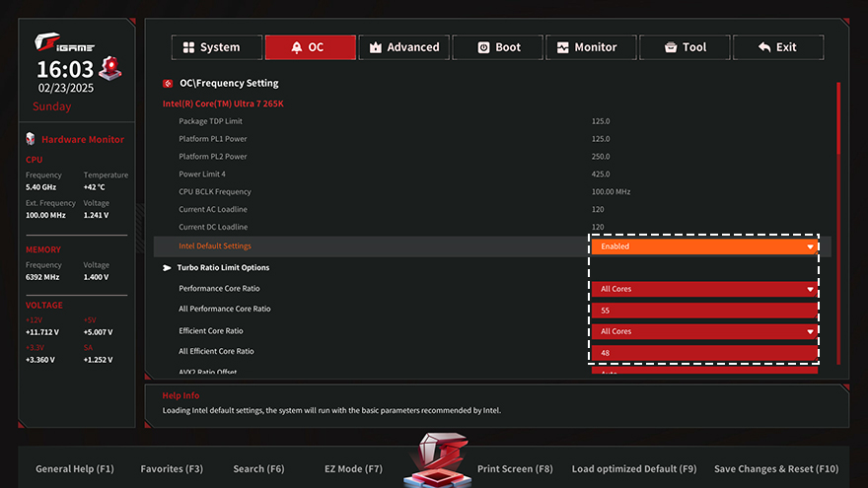Open the Performance Core Ratio dropdown

[704, 289]
